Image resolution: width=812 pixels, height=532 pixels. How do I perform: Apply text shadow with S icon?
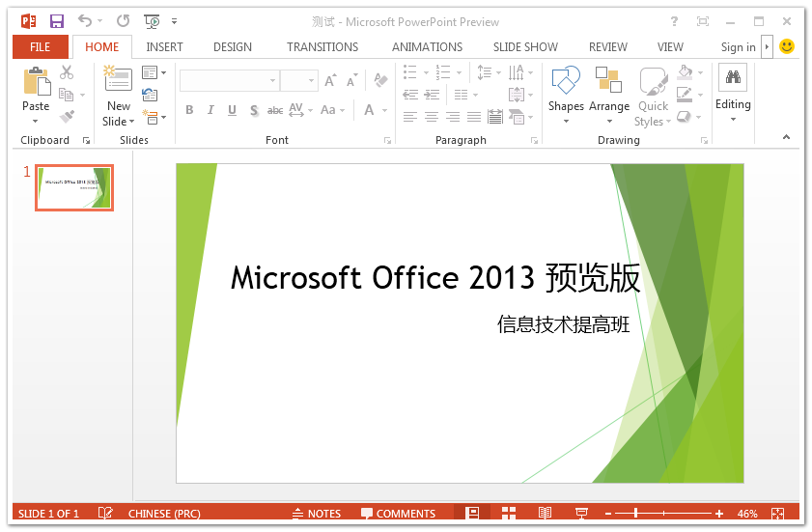coord(254,110)
